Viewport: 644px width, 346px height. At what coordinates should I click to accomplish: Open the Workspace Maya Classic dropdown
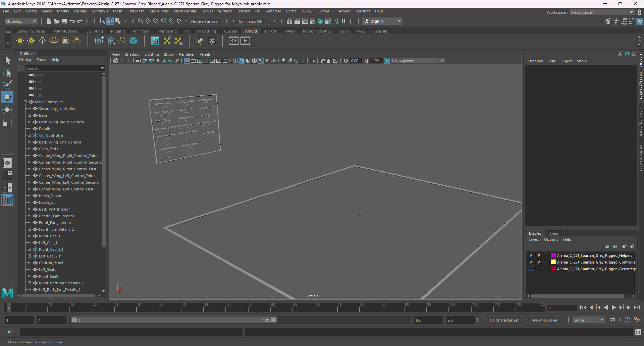pyautogui.click(x=602, y=12)
